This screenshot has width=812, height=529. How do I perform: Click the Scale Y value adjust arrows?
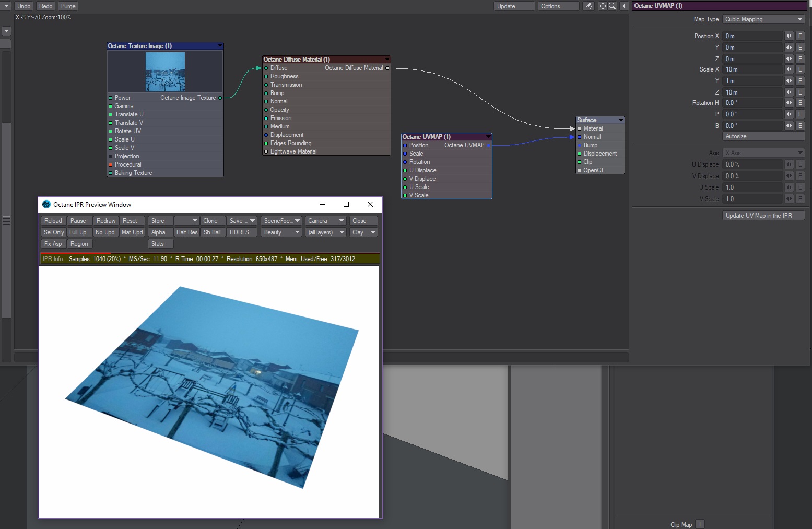tap(789, 81)
